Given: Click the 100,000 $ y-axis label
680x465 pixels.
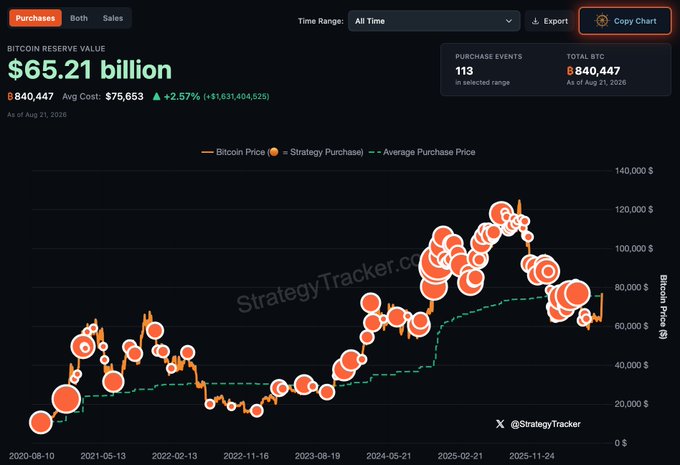Looking at the screenshot, I should [x=634, y=249].
